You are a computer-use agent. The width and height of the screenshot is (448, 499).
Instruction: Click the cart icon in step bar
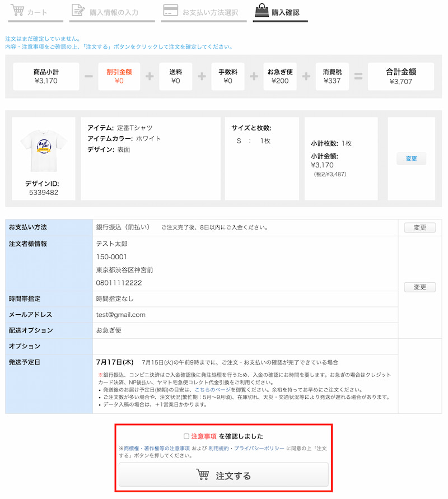(x=17, y=10)
